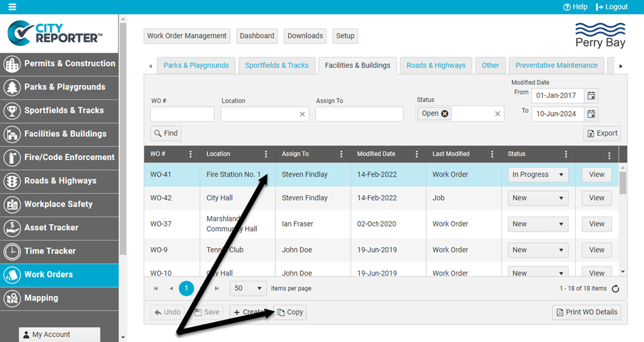
Task: Remove the Open status filter chip
Action: pyautogui.click(x=445, y=114)
